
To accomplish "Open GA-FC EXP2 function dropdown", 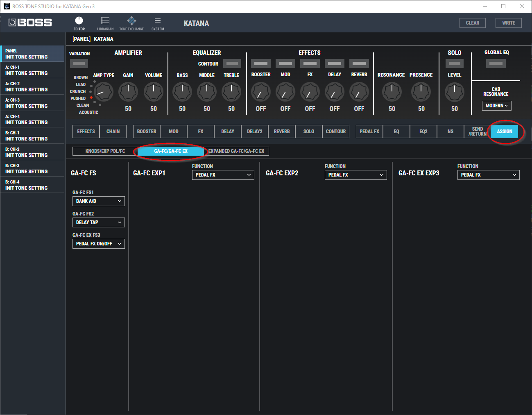I will coord(356,175).
